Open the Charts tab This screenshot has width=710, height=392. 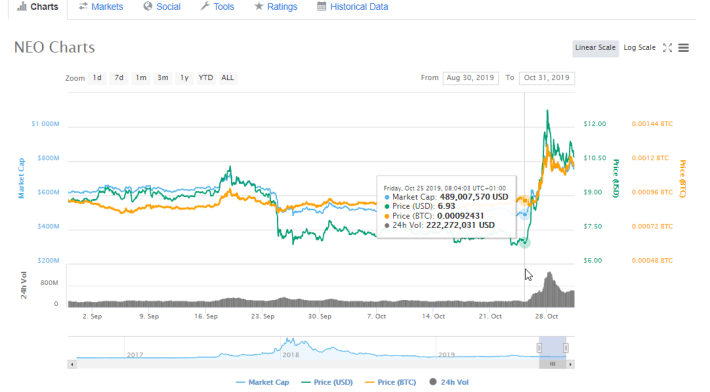(x=38, y=7)
